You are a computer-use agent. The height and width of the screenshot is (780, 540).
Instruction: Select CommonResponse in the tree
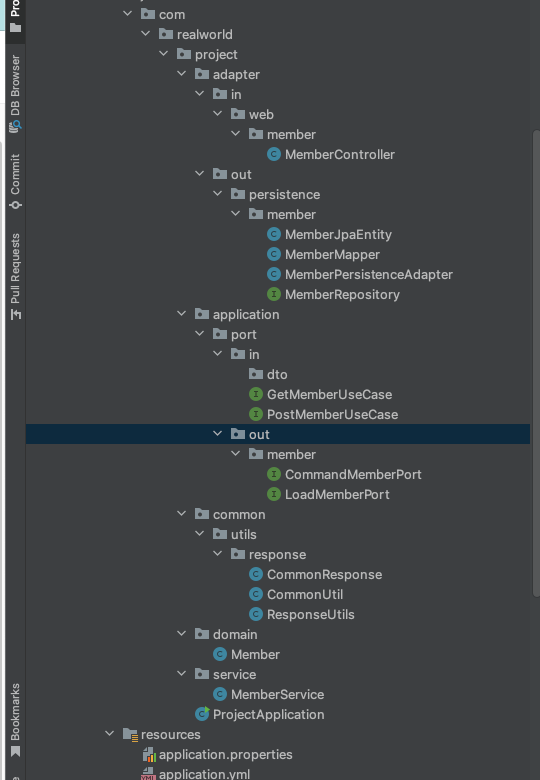click(324, 575)
